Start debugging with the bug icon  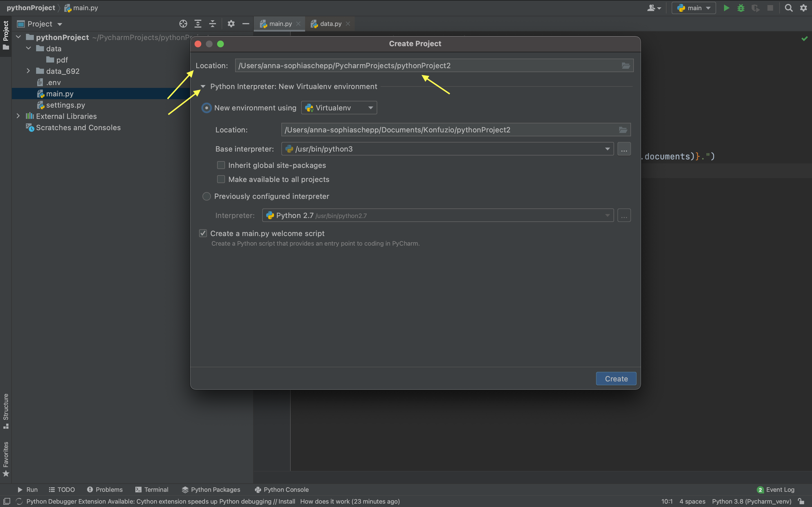pyautogui.click(x=741, y=8)
